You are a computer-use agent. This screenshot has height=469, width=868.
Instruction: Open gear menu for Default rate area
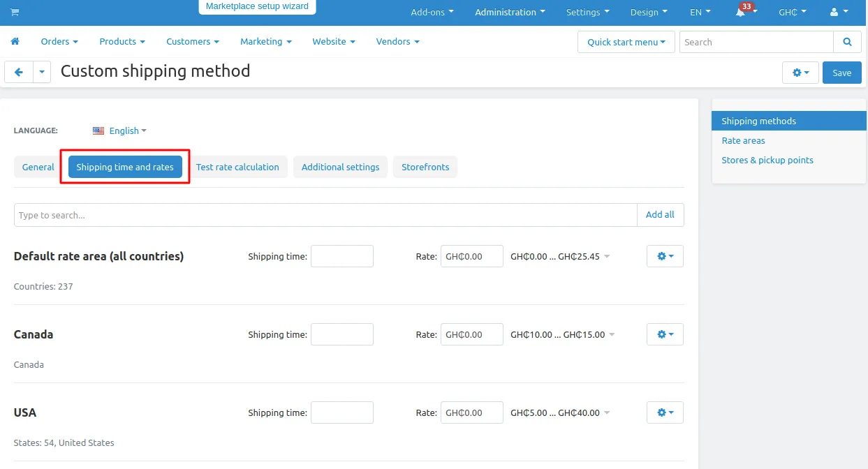pyautogui.click(x=665, y=256)
